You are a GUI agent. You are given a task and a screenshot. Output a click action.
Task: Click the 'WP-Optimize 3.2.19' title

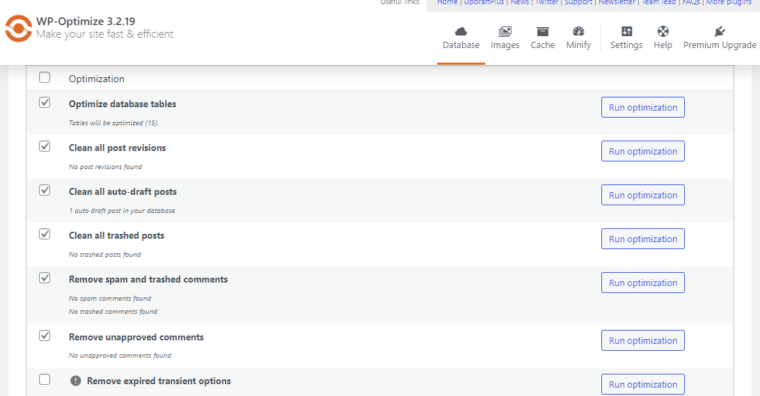point(86,21)
